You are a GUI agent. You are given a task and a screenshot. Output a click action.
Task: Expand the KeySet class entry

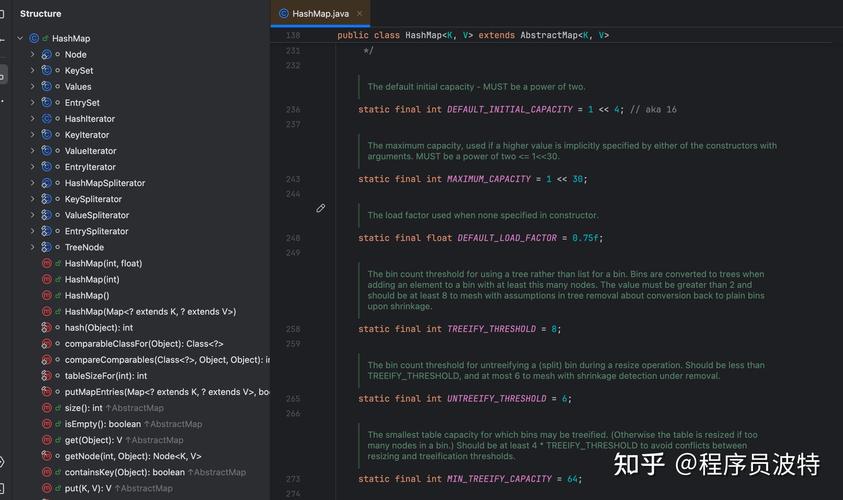[x=32, y=70]
